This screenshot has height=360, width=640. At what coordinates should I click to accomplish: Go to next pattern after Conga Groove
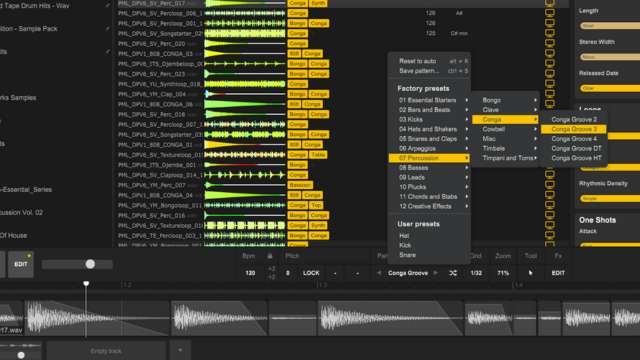(436, 273)
